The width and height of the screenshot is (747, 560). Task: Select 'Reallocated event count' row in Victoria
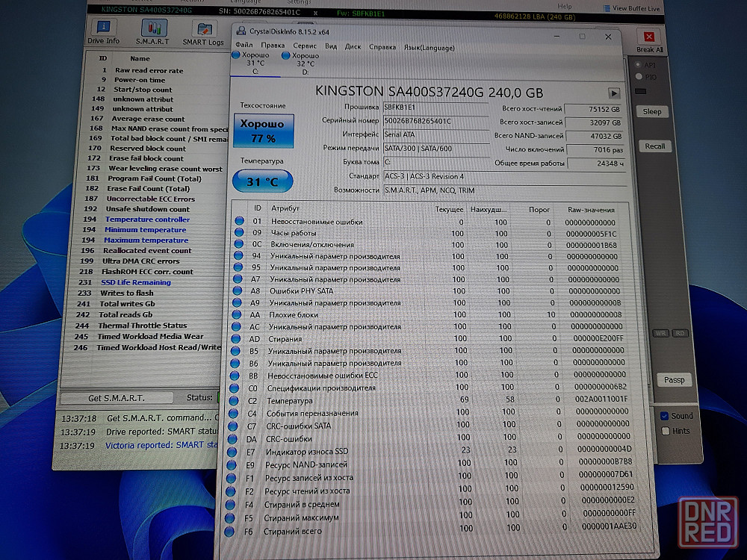(147, 250)
